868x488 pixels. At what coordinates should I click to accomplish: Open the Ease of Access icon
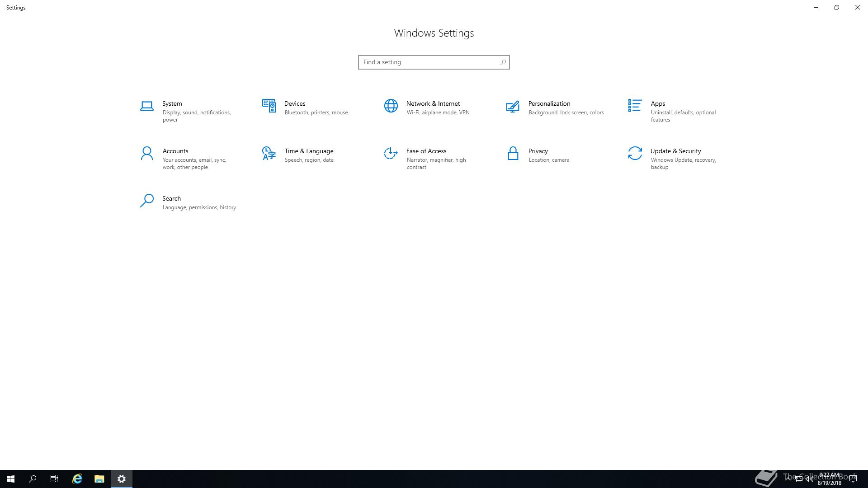pos(391,153)
